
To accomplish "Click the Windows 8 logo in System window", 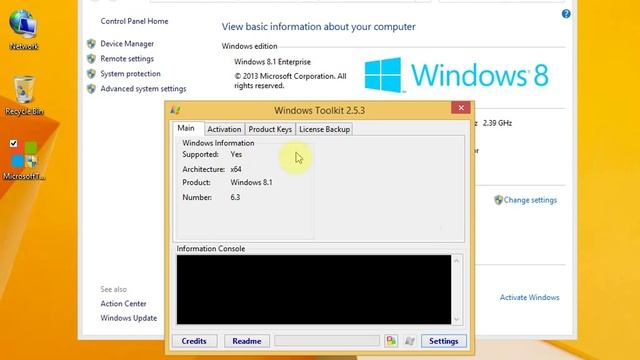I will click(456, 75).
